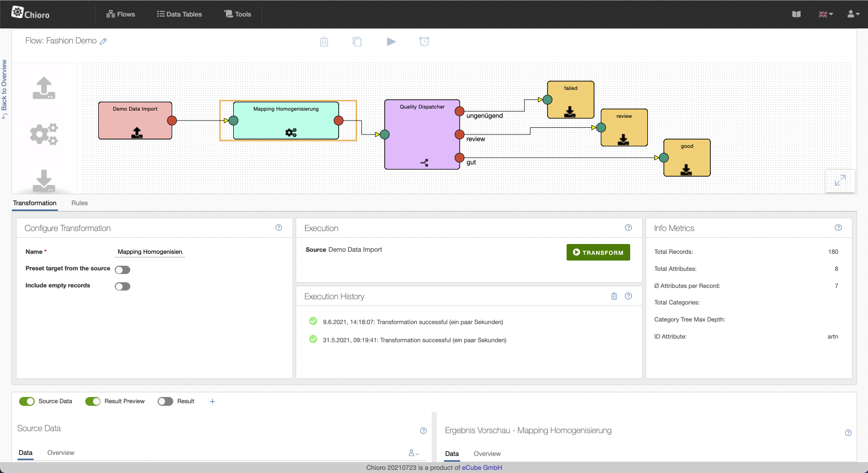Open the documentation book icon
This screenshot has height=473, width=868.
tap(796, 14)
